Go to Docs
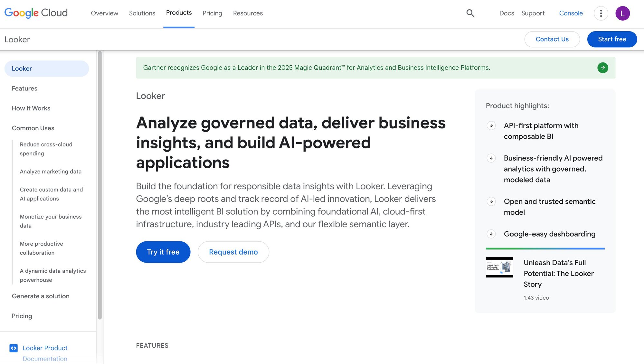The height and width of the screenshot is (364, 644). point(507,13)
